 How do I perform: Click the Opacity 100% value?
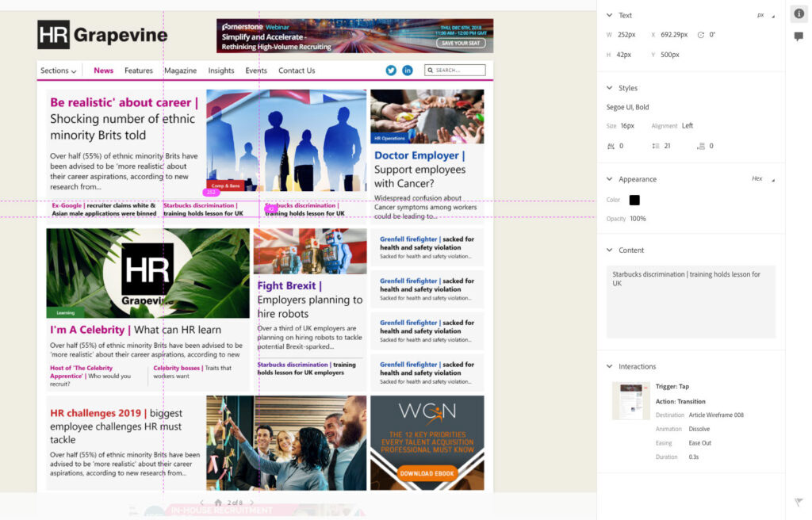[638, 219]
